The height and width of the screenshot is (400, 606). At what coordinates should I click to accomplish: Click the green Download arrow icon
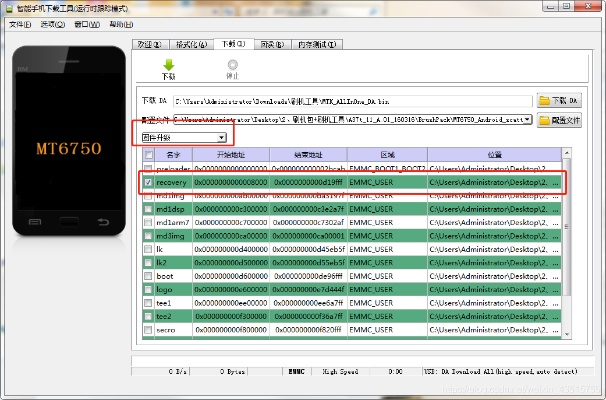tap(168, 65)
